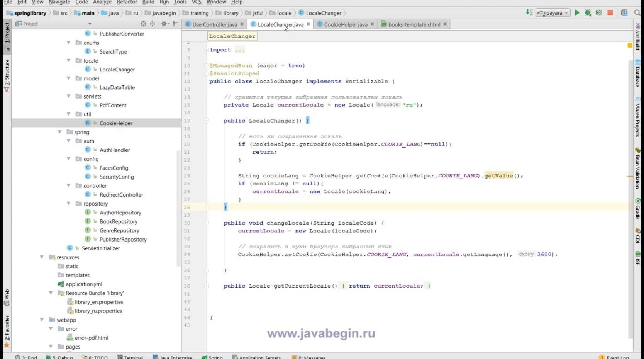Select error-pdf.html in the tree
The width and height of the screenshot is (644, 359).
coord(92,337)
